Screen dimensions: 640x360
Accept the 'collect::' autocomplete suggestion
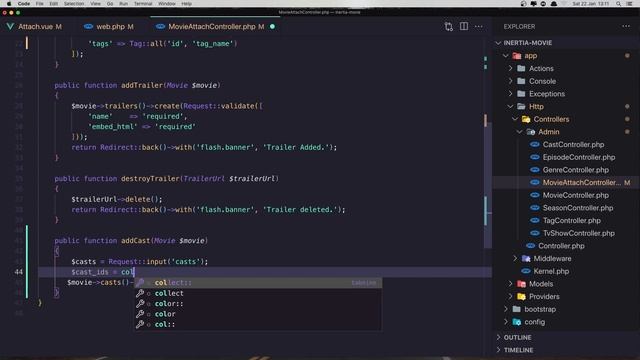tap(258, 282)
